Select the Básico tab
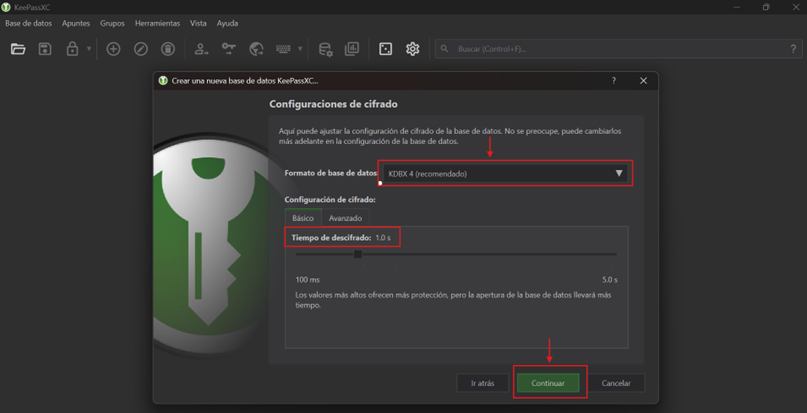Screen dimensions: 807x413 303,217
